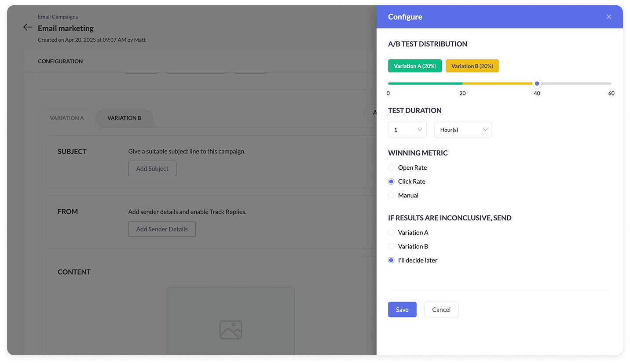Click the Cancel button
The height and width of the screenshot is (364, 630).
pyautogui.click(x=441, y=309)
